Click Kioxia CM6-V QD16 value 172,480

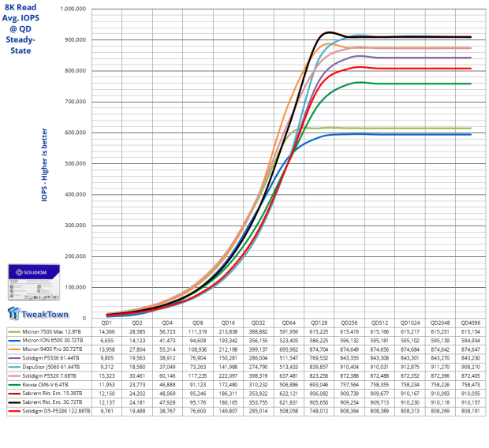click(x=228, y=385)
